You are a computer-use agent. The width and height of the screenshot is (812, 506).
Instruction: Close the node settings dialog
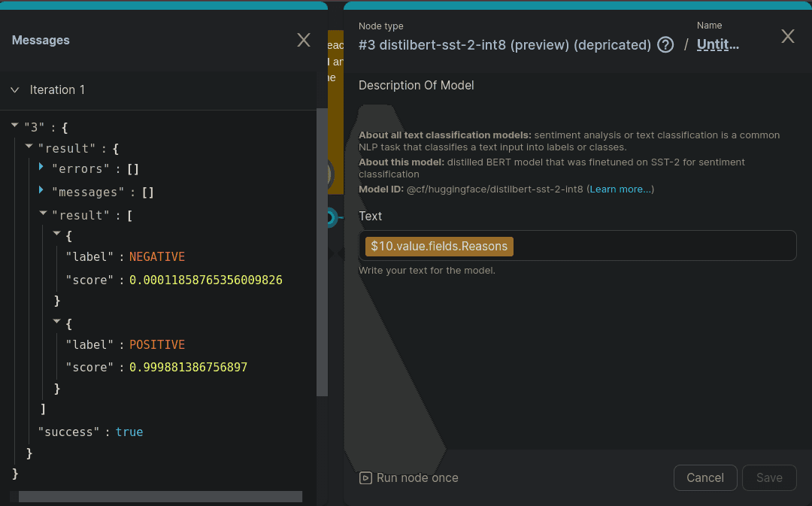(787, 37)
